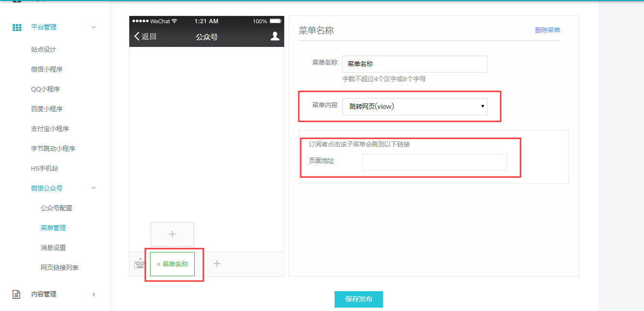Click the 删除菜单 link
Screen dimensions: 644x311
pos(547,30)
